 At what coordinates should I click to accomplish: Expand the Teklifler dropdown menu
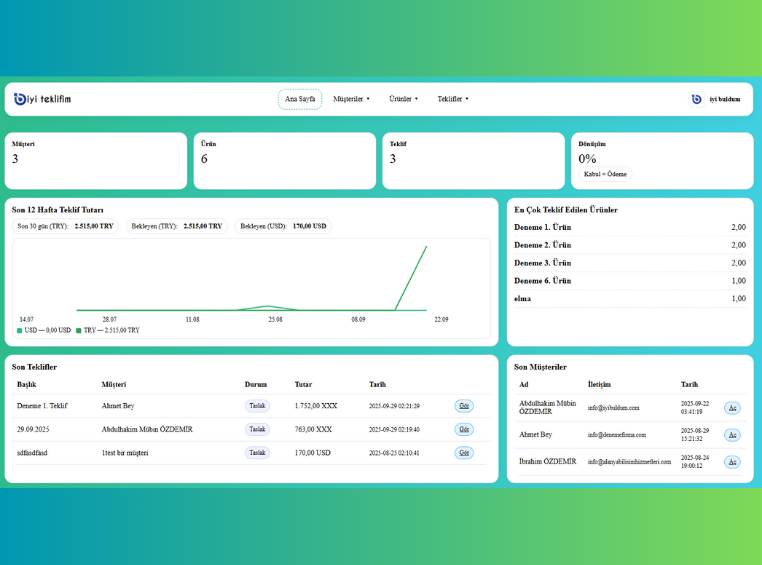[453, 99]
